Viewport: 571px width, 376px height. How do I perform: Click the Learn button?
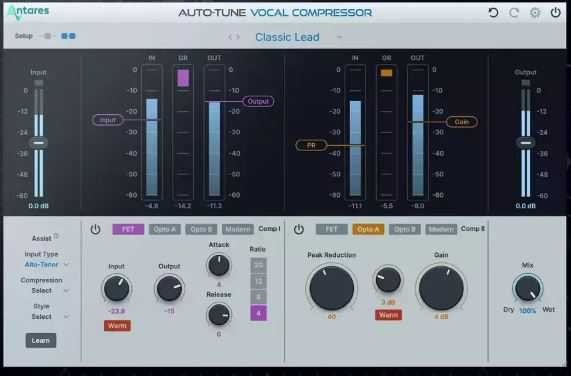pyautogui.click(x=41, y=341)
